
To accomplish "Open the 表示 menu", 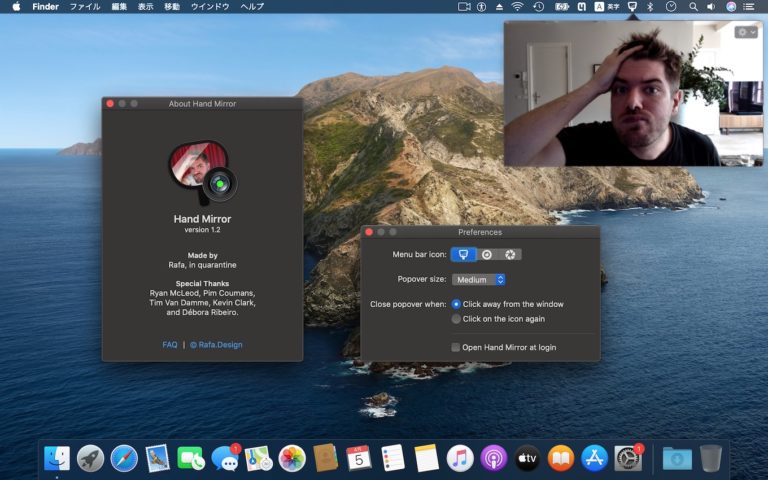I will click(145, 6).
